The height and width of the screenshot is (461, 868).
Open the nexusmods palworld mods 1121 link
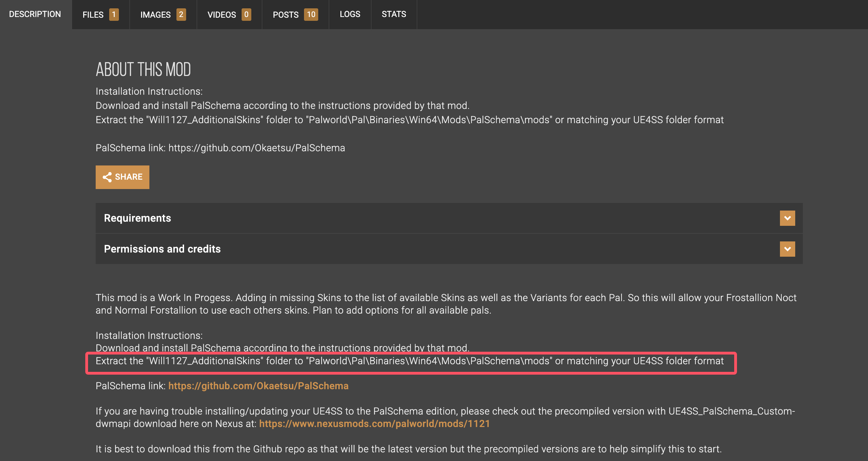(x=374, y=424)
